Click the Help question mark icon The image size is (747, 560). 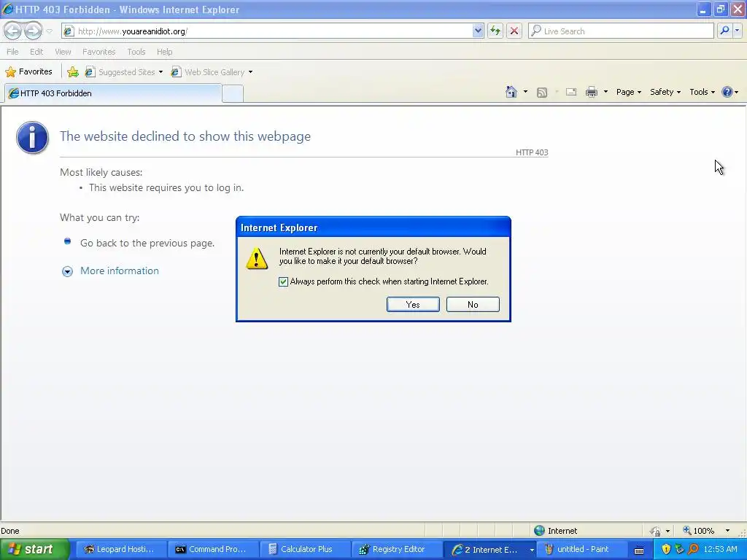(x=727, y=92)
